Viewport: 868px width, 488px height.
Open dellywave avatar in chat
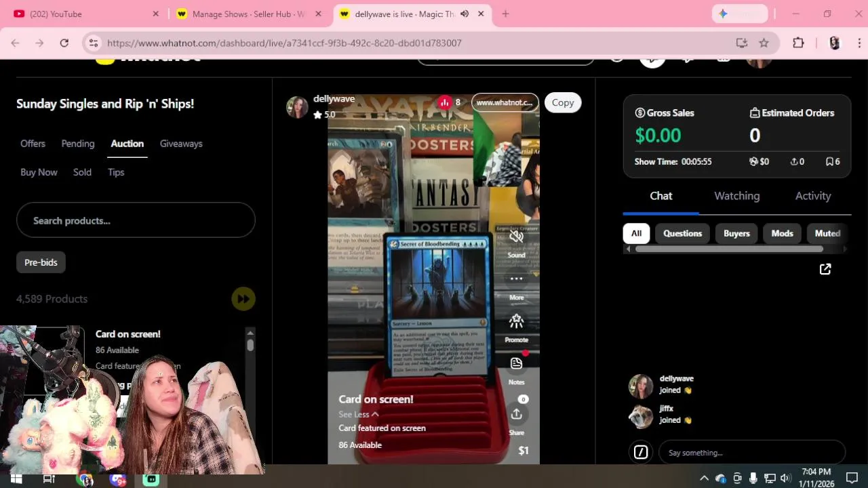click(x=640, y=386)
